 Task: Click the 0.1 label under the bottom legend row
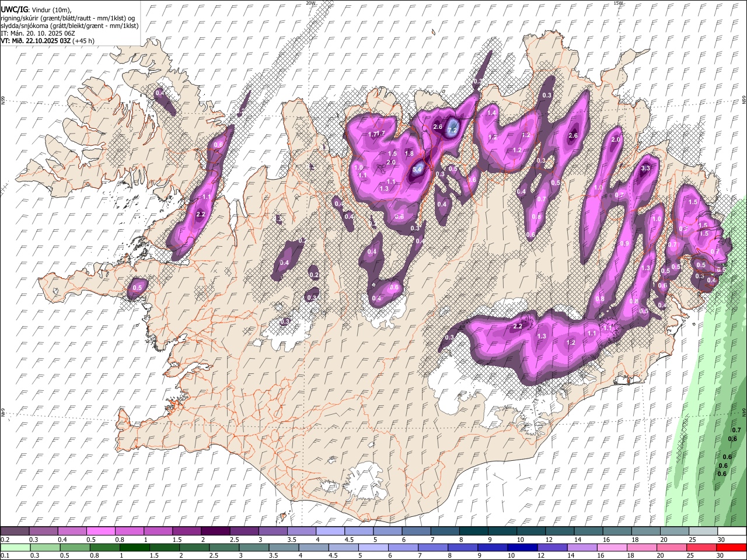5,555
